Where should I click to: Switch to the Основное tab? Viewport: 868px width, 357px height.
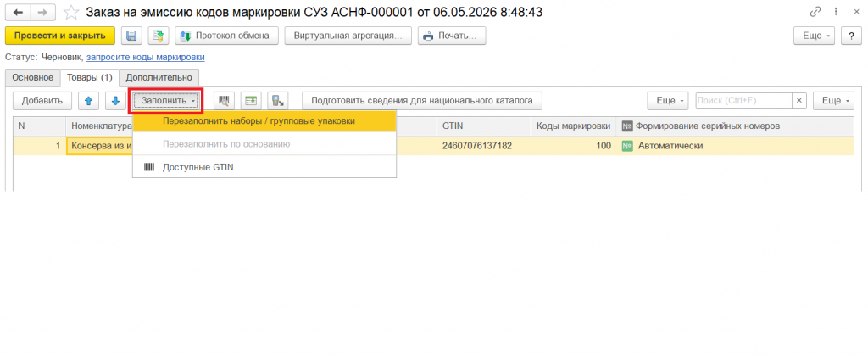coord(33,77)
